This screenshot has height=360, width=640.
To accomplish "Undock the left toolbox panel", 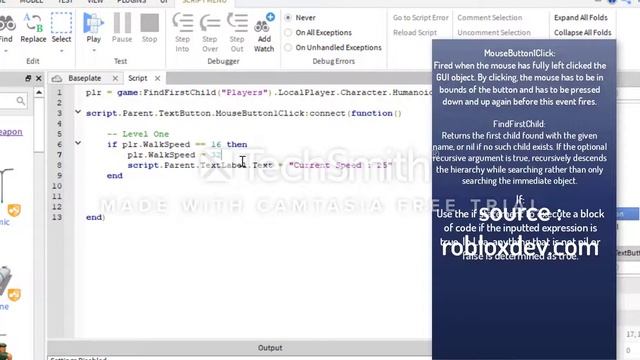I will [28, 78].
